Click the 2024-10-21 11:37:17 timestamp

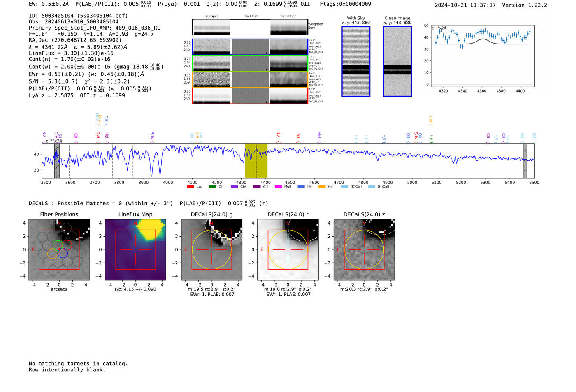465,5
